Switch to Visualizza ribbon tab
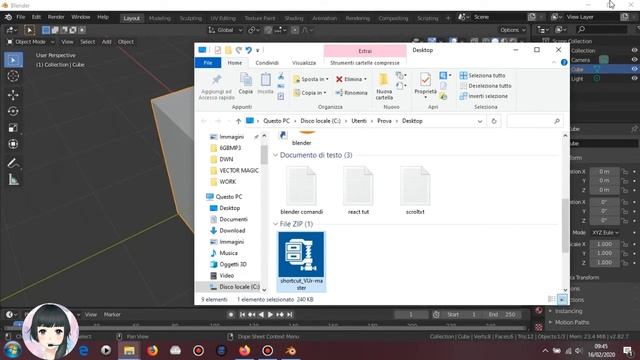640x360 pixels. pyautogui.click(x=304, y=63)
